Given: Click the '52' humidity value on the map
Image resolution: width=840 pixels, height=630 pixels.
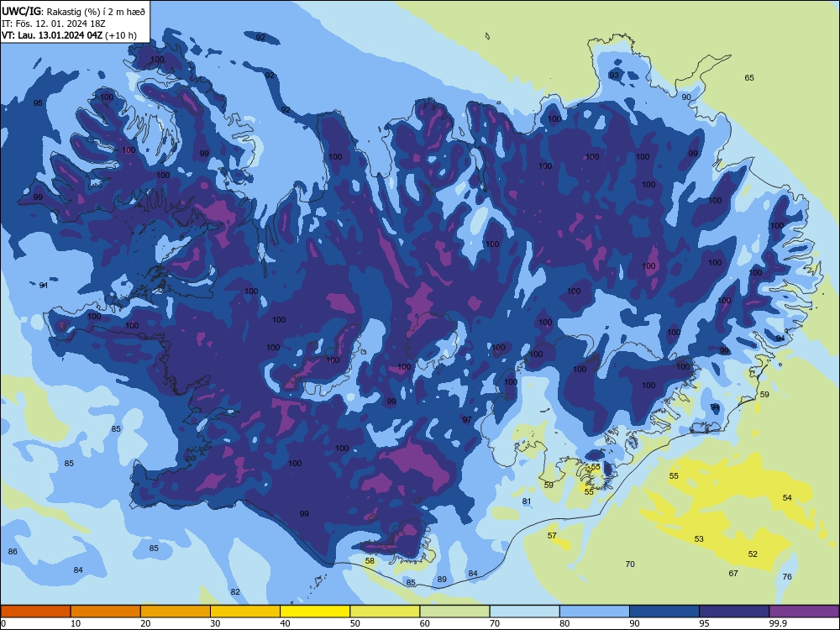Looking at the screenshot, I should (x=753, y=554).
